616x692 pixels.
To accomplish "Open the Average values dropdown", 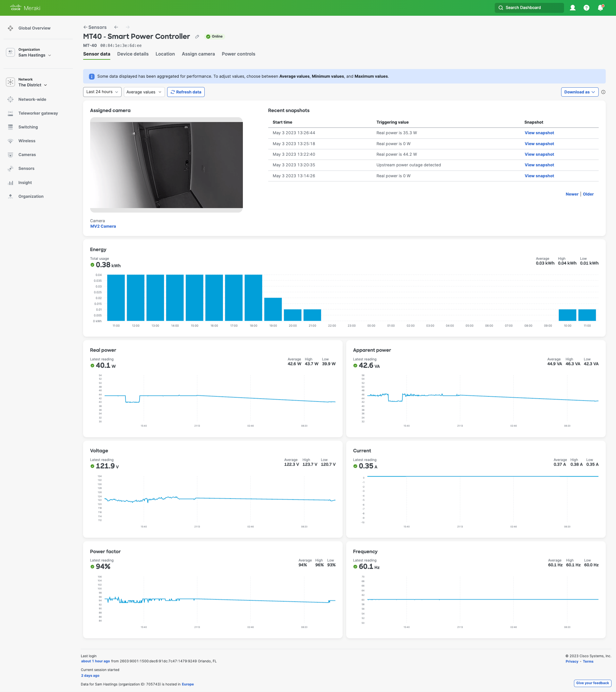I will coord(144,92).
